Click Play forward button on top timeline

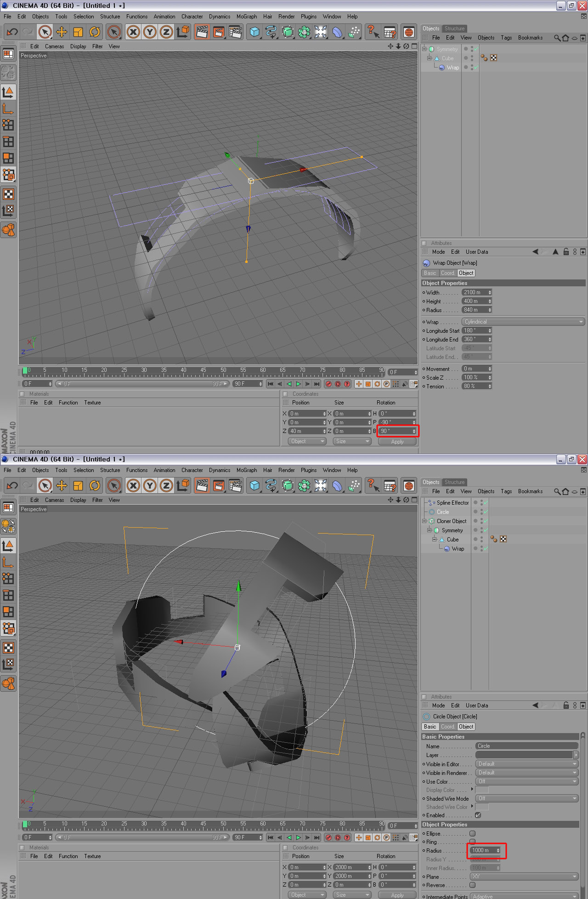point(298,384)
